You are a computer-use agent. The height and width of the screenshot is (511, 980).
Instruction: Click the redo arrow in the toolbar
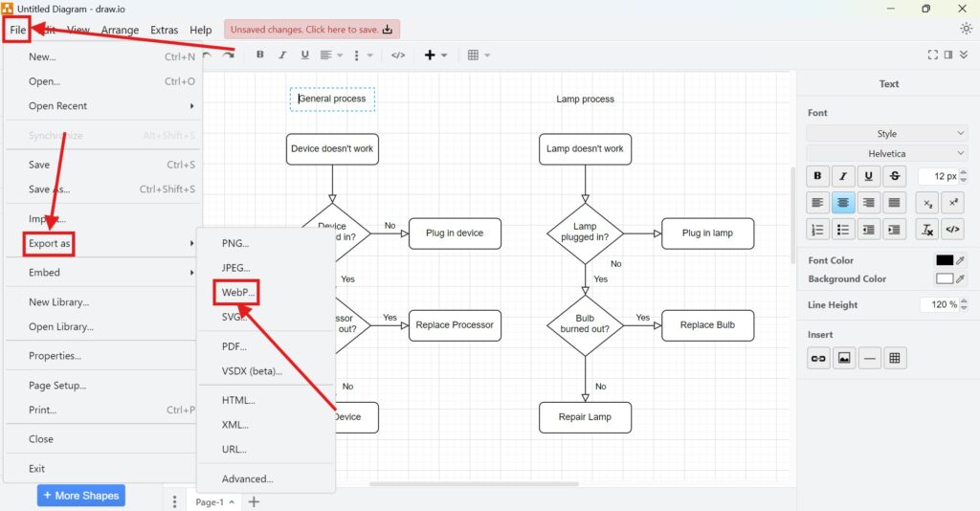coord(228,56)
